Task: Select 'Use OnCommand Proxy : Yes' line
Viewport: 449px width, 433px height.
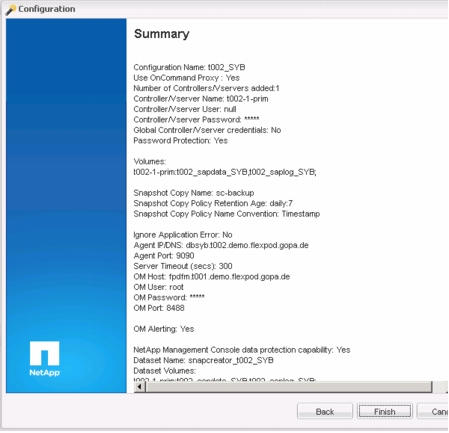Action: tap(186, 78)
